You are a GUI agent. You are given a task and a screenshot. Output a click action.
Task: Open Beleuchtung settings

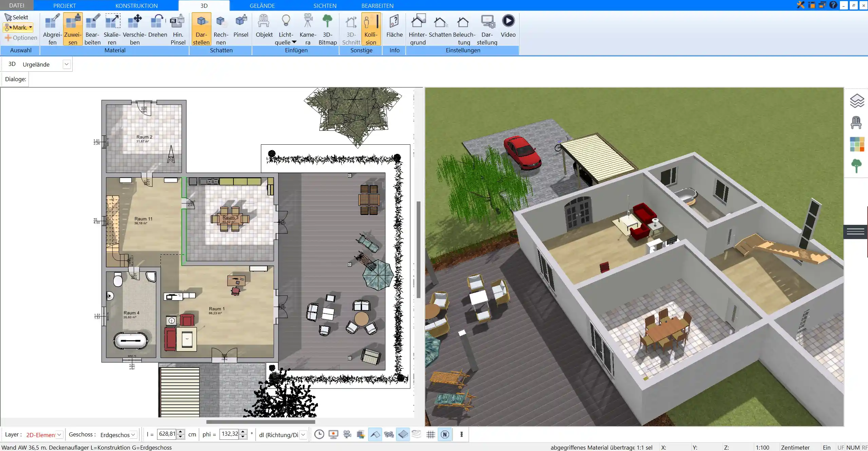pos(464,29)
